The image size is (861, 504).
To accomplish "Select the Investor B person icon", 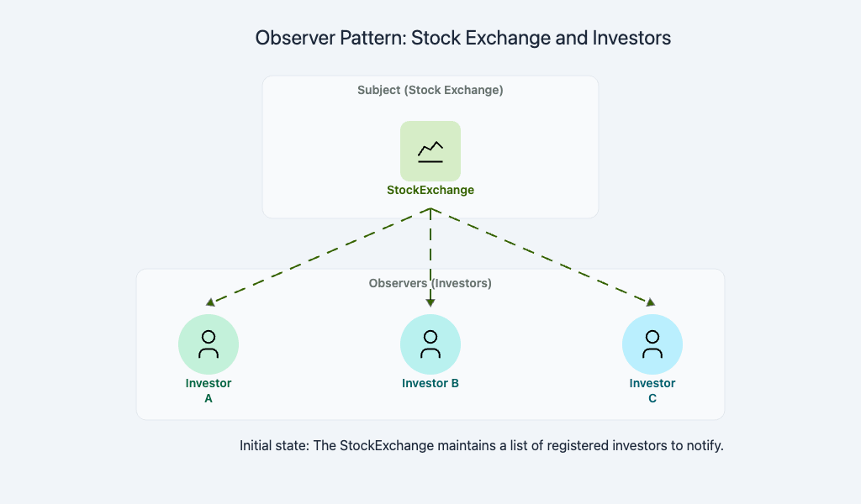I will (430, 344).
